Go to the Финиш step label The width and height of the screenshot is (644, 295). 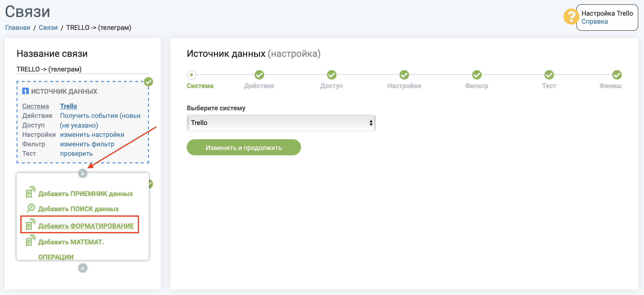610,86
